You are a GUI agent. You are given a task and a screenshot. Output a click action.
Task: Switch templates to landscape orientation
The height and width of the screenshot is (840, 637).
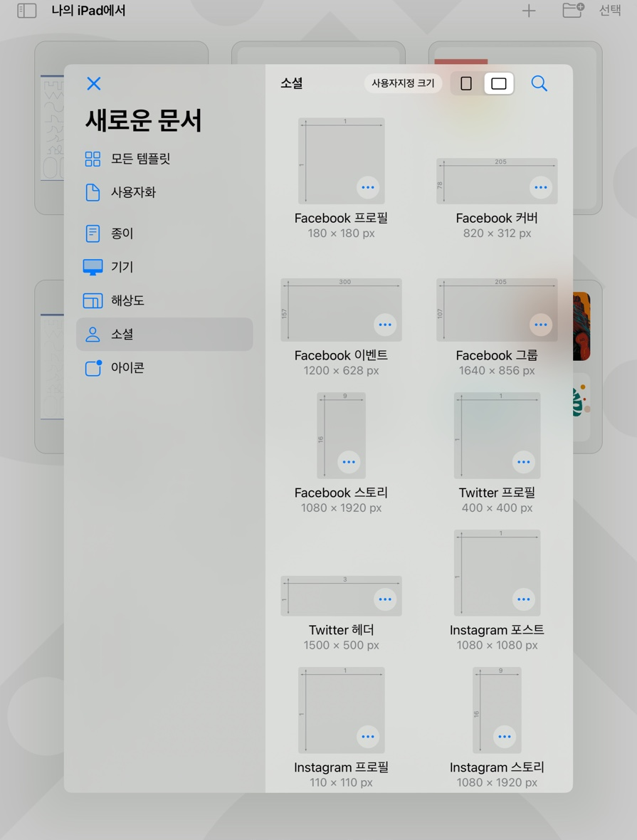tap(498, 83)
